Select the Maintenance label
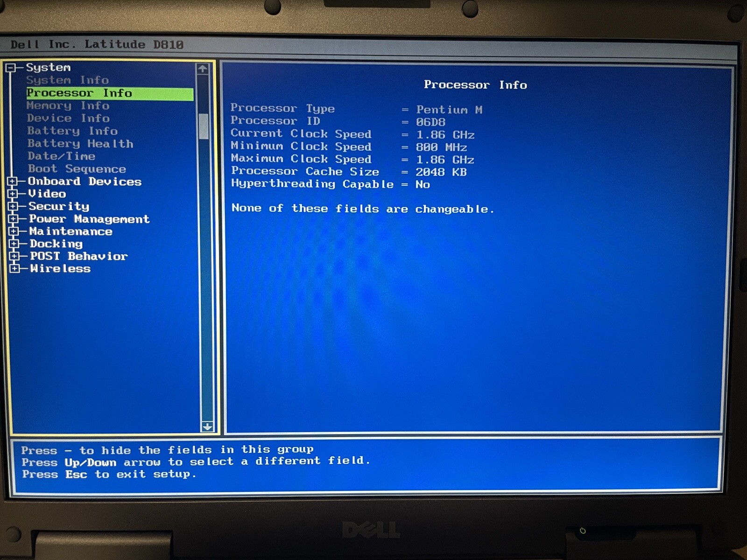This screenshot has height=560, width=747. 71,231
